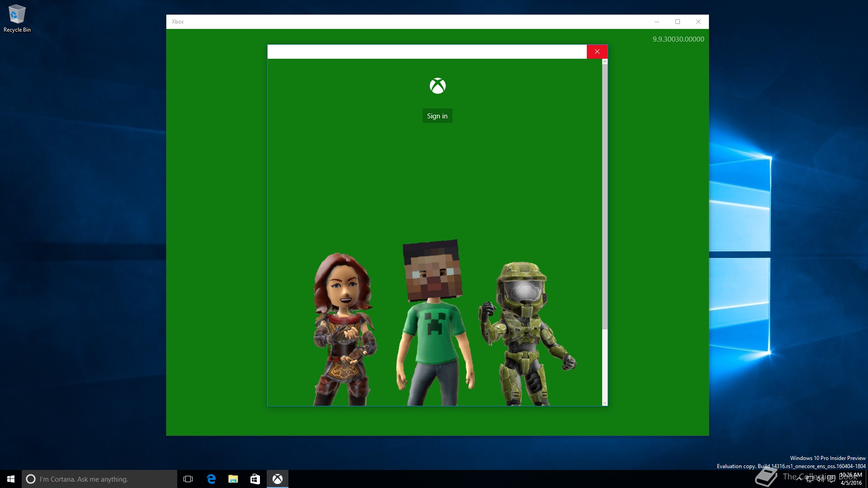This screenshot has width=868, height=488.
Task: Close the sign-in dialog with red X
Action: (x=597, y=52)
